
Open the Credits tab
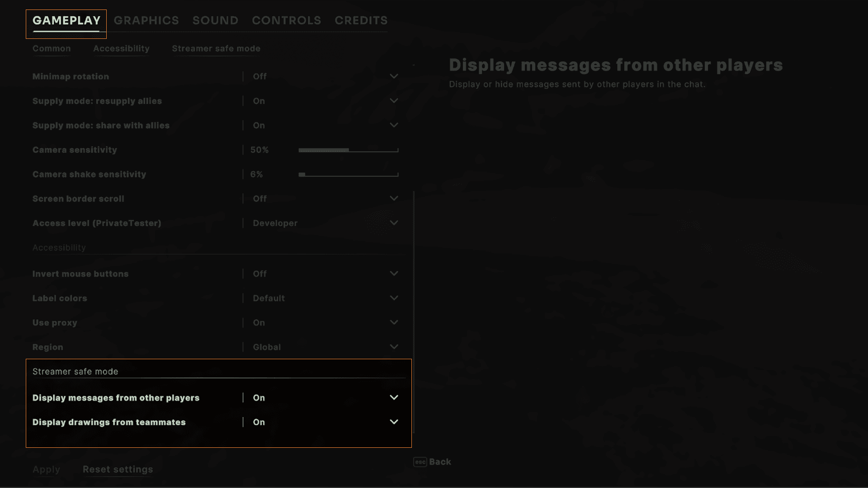click(x=361, y=20)
